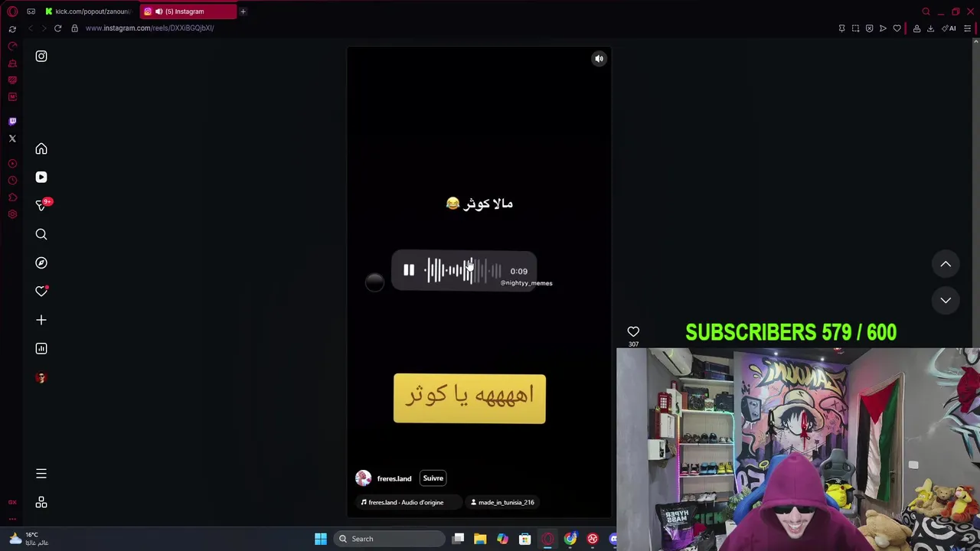Open X Twitter in Opera sidebar
Image resolution: width=980 pixels, height=551 pixels.
click(12, 139)
